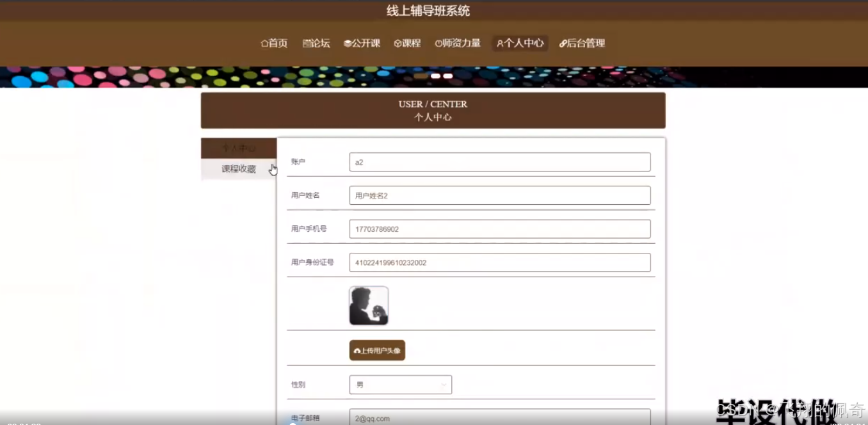Select the 课程 menu item
This screenshot has width=868, height=425.
point(407,44)
